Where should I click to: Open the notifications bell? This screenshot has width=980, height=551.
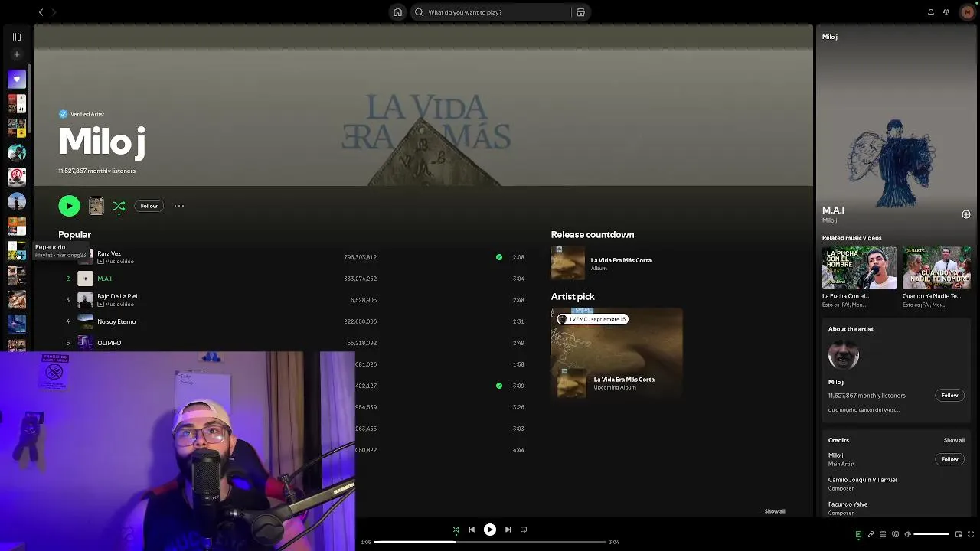tap(931, 12)
